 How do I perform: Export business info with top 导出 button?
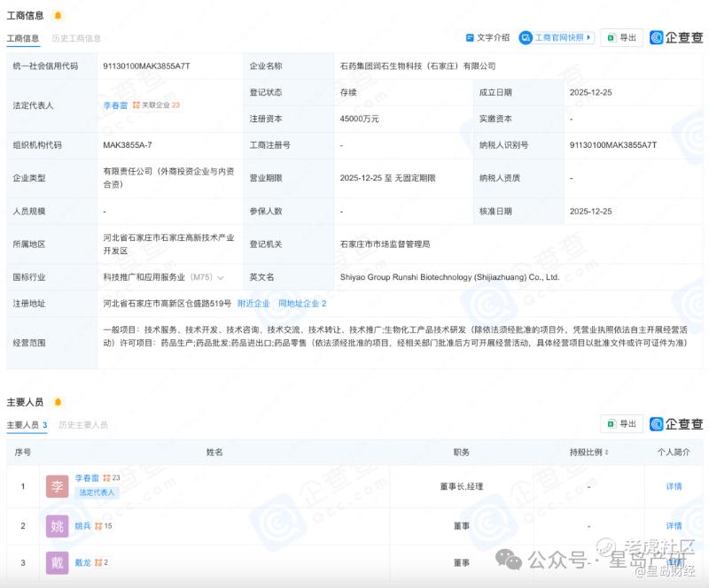622,37
